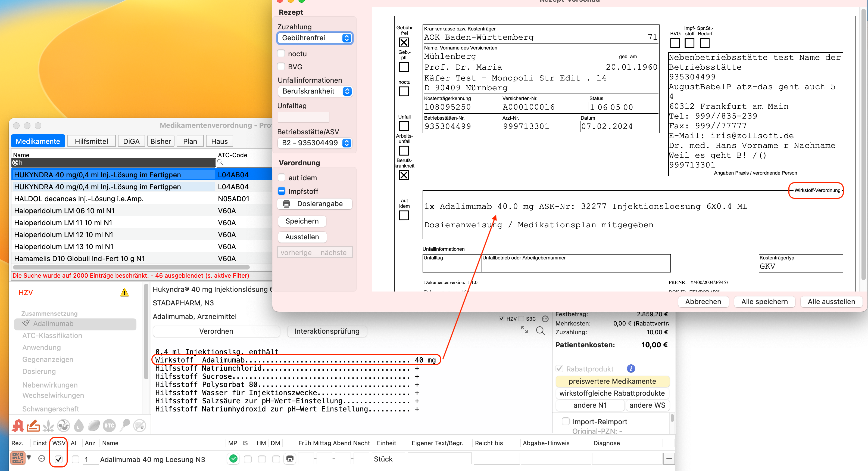
Task: Toggle the Impfstoff checkbox
Action: pyautogui.click(x=281, y=191)
